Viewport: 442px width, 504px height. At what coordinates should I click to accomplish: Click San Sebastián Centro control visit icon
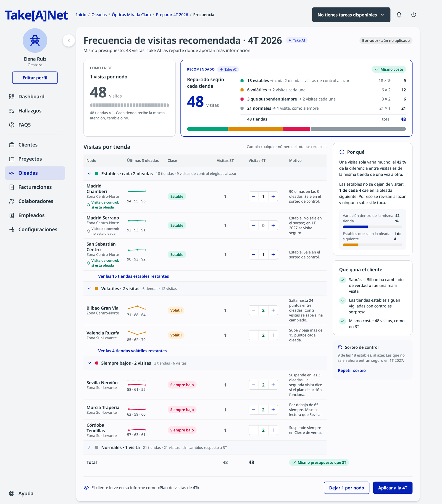pos(88,263)
